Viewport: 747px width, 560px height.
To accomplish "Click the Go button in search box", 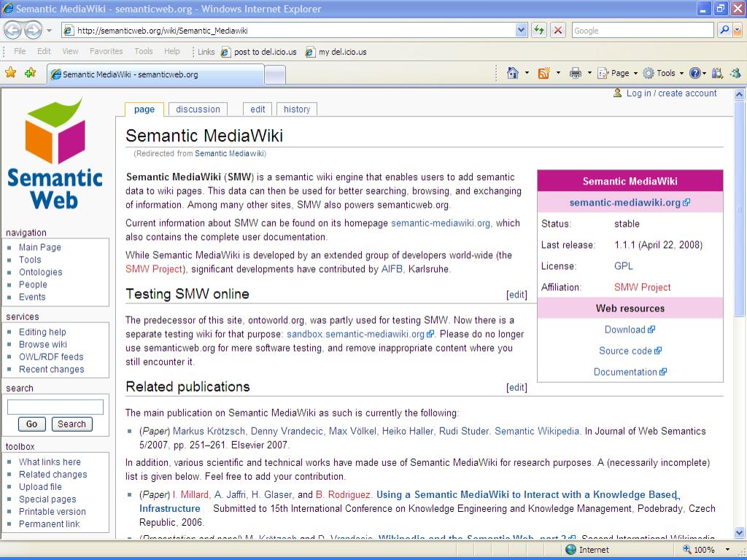I will tap(32, 424).
